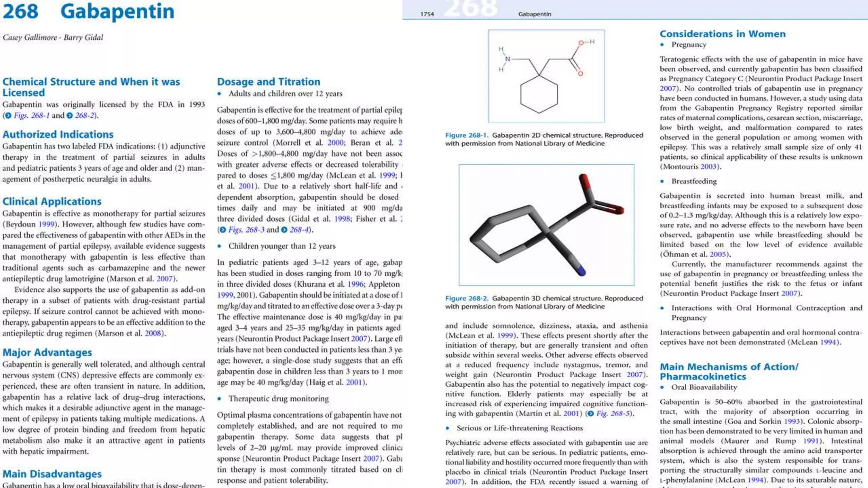This screenshot has width=868, height=488.
Task: Click the Gabapentin 2D chemical structure figure
Action: pyautogui.click(x=546, y=76)
